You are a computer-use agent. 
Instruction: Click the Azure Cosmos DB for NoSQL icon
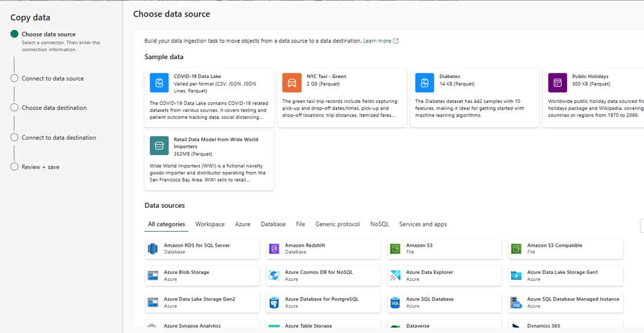click(x=274, y=276)
